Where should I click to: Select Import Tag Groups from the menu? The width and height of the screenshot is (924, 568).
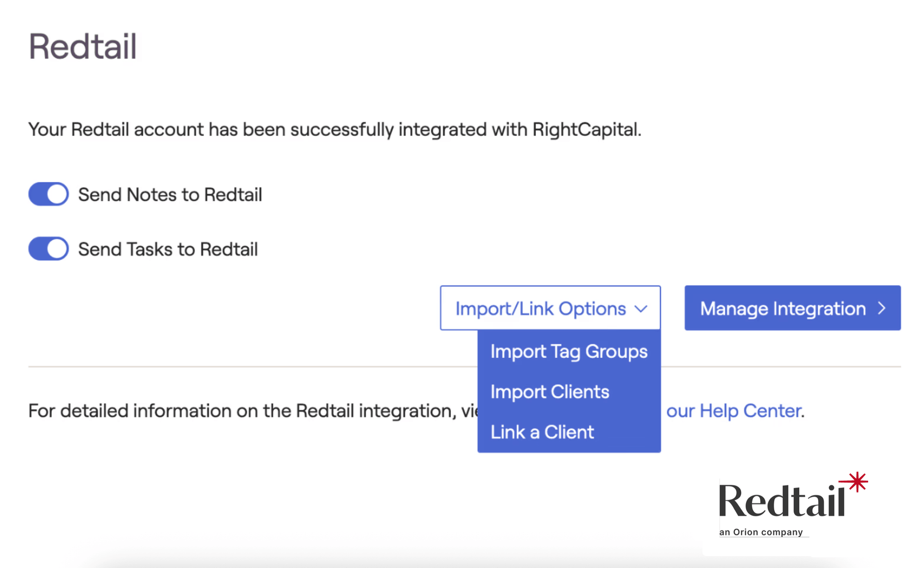click(569, 352)
